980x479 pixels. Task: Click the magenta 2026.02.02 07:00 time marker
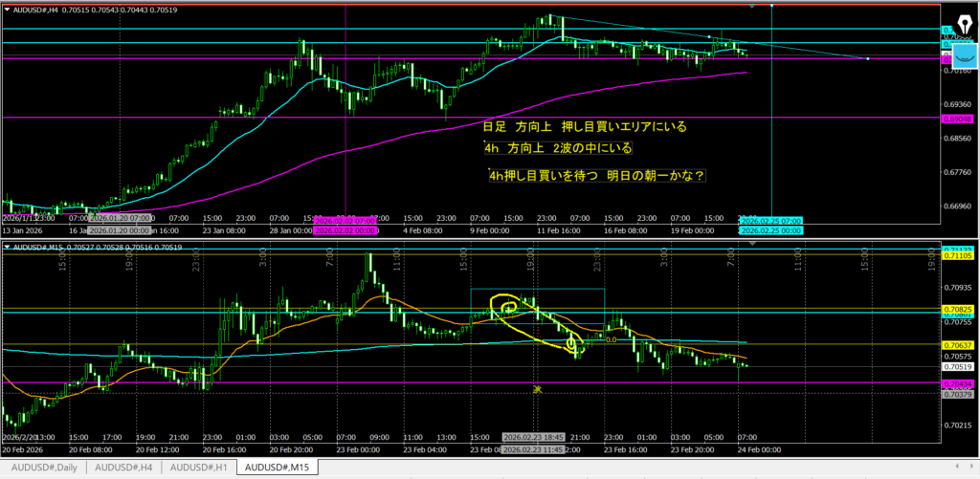[x=345, y=221]
